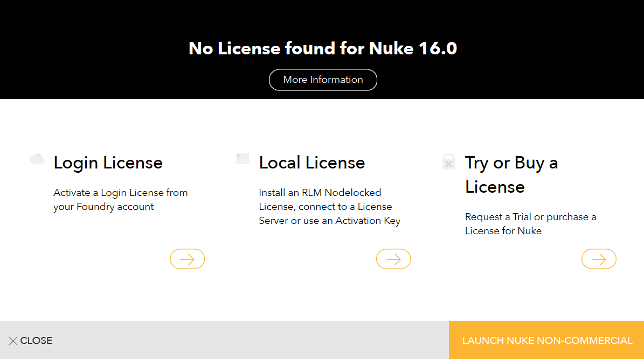Open the Try or Buy a License arrow button
644x359 pixels.
(599, 259)
